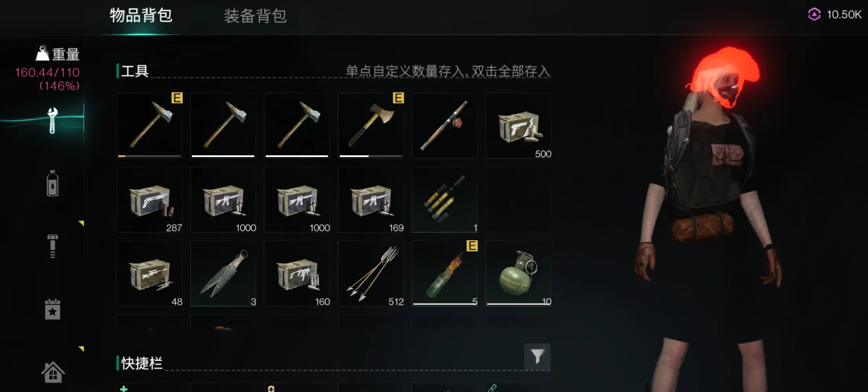Screen dimensions: 868x392
Task: Select the equipped molotov cocktail item
Action: [x=444, y=273]
